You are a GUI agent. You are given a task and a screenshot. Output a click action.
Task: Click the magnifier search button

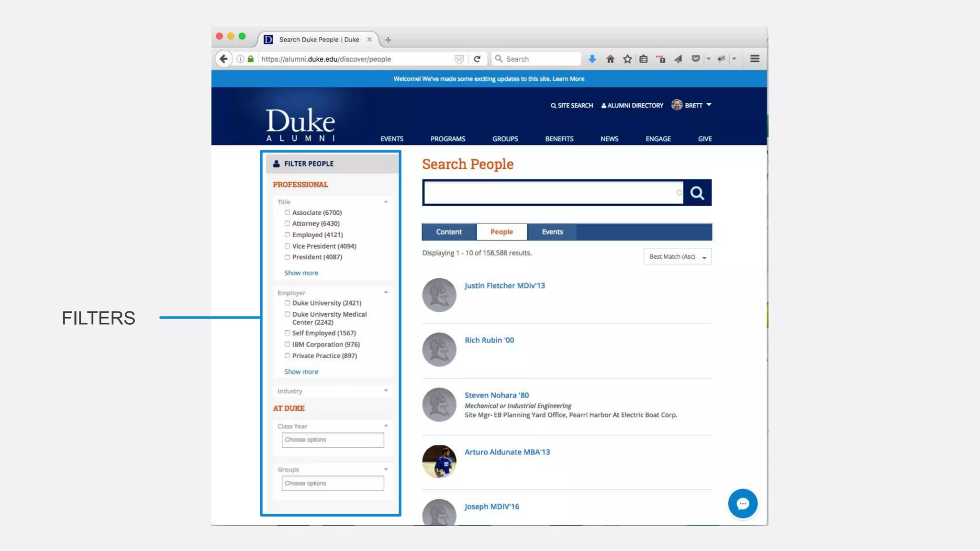point(697,193)
